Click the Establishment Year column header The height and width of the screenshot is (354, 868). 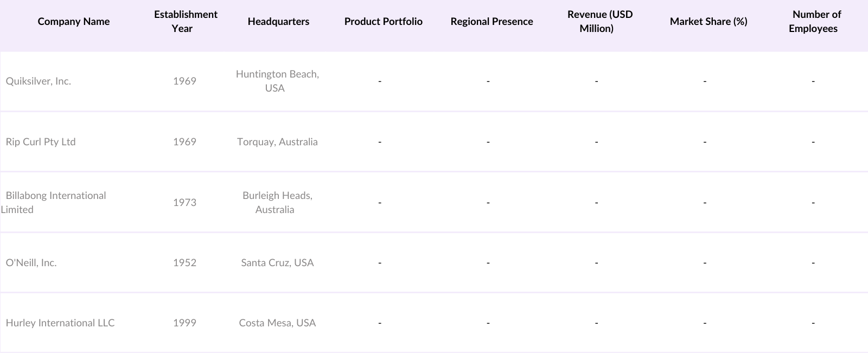coord(186,22)
